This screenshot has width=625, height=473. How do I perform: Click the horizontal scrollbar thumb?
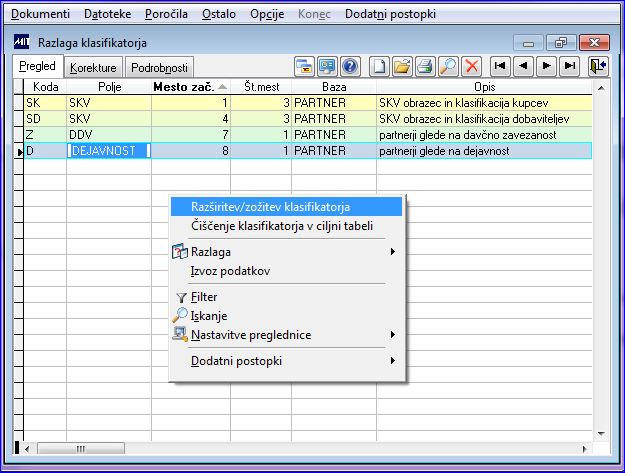click(81, 449)
